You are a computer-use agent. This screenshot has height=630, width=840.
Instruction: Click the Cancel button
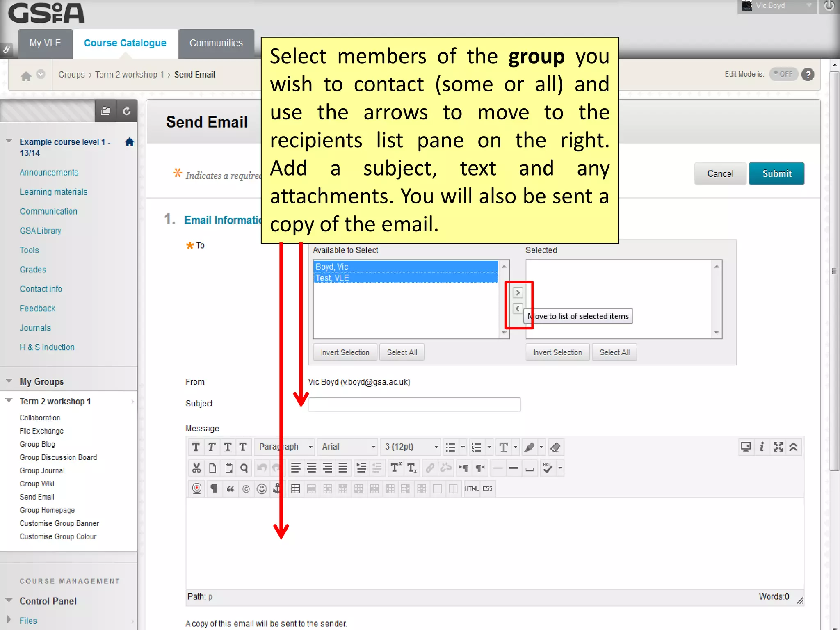coord(720,174)
